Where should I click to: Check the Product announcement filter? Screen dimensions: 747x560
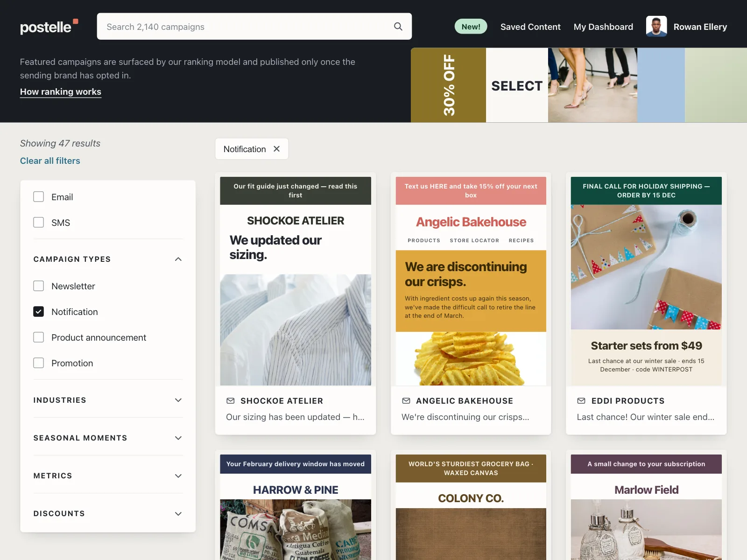(x=39, y=337)
